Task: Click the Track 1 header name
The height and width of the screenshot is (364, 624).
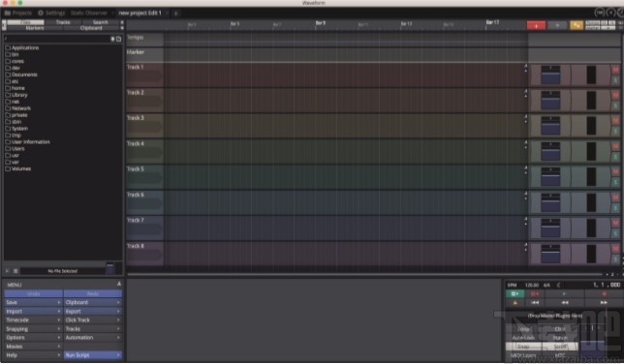Action: tap(136, 67)
